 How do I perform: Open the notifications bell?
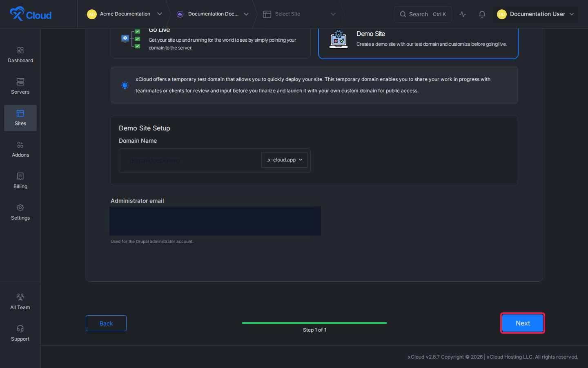(x=482, y=14)
